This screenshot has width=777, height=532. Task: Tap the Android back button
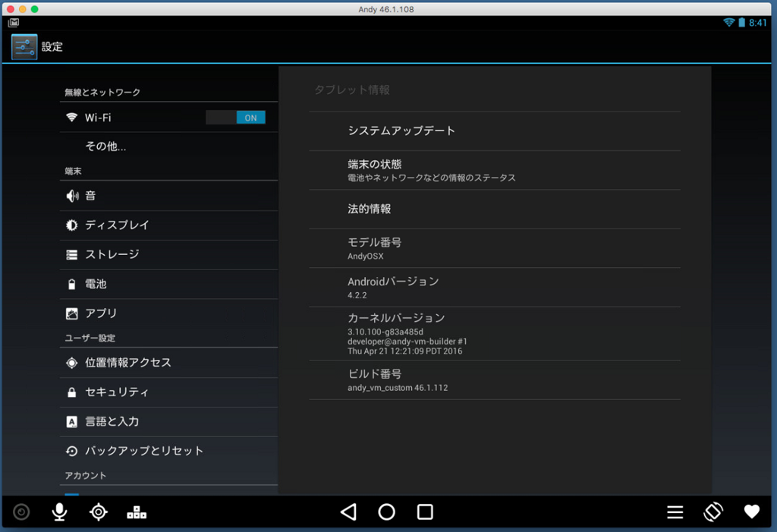click(348, 512)
